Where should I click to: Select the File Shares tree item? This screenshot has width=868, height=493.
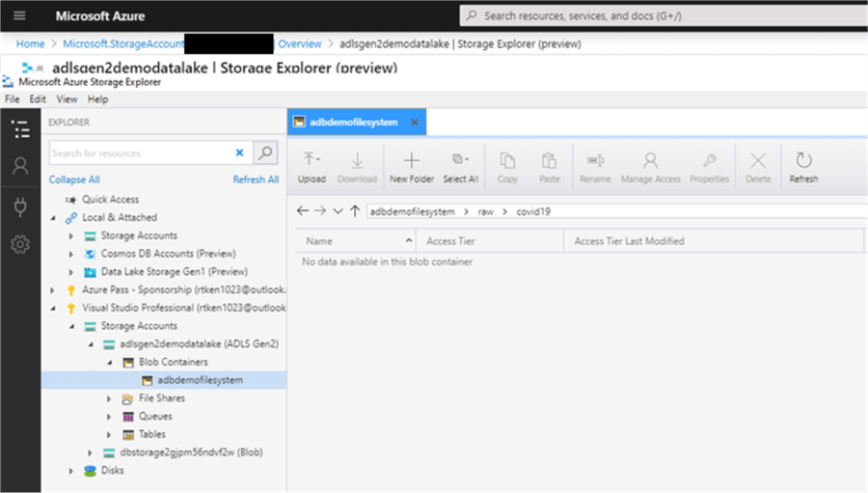coord(162,398)
